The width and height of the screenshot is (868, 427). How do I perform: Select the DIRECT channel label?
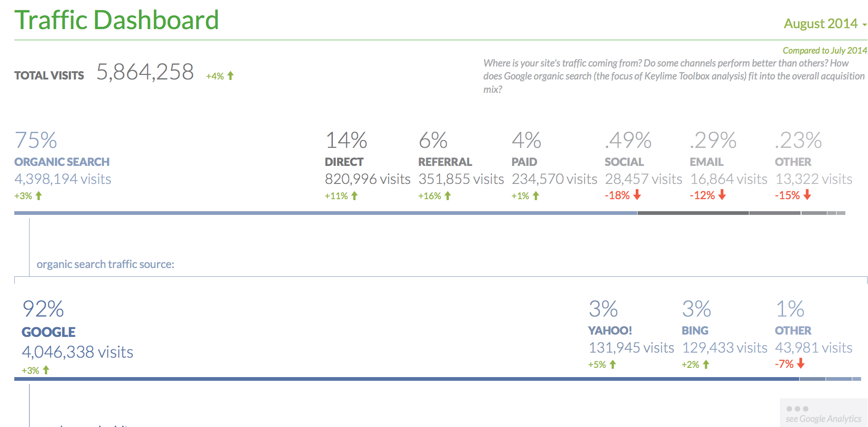pyautogui.click(x=344, y=162)
